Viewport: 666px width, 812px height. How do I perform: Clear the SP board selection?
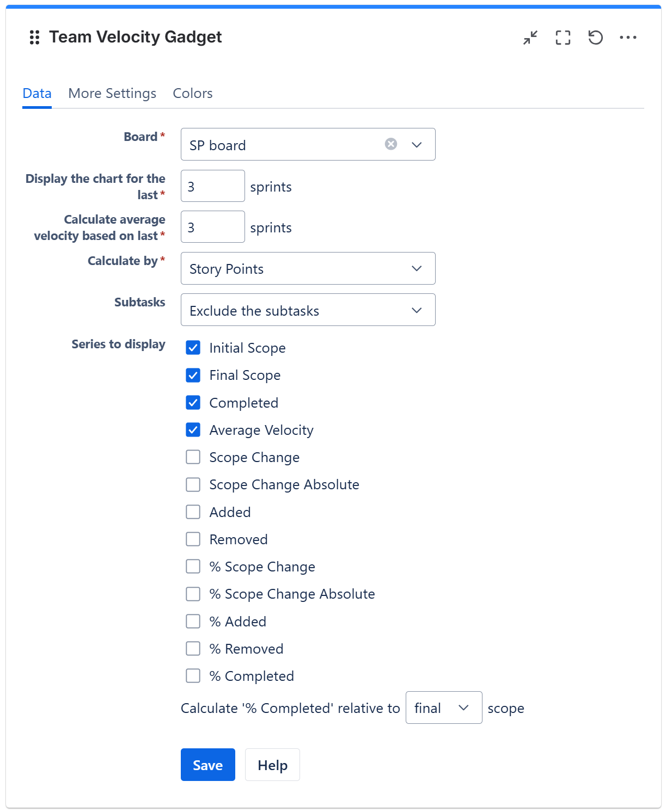(391, 144)
